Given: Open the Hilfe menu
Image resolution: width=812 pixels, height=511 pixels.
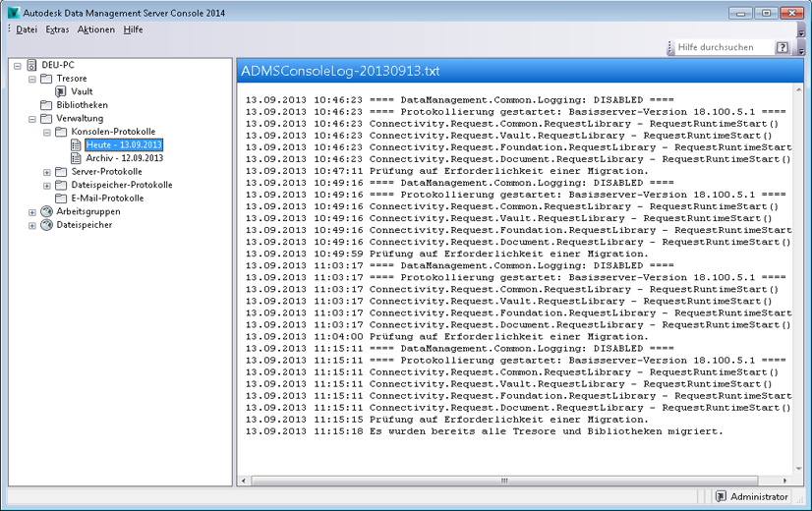Looking at the screenshot, I should [133, 29].
